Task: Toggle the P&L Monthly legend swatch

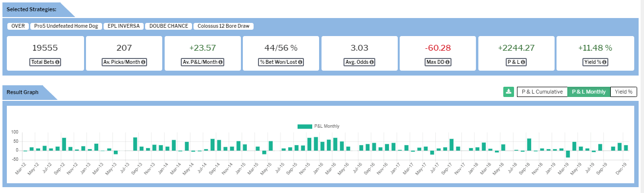Action: tap(304, 126)
